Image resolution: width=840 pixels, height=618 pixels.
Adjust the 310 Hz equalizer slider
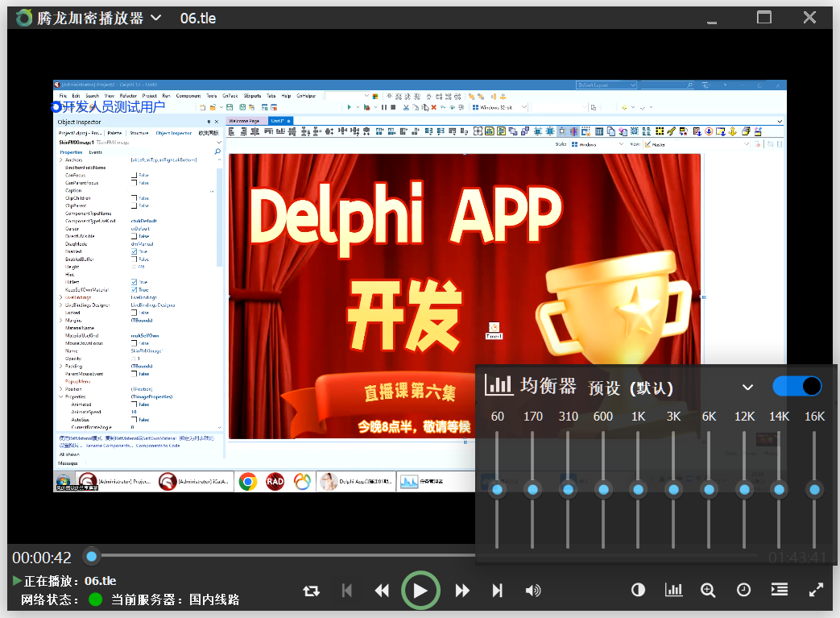[568, 489]
